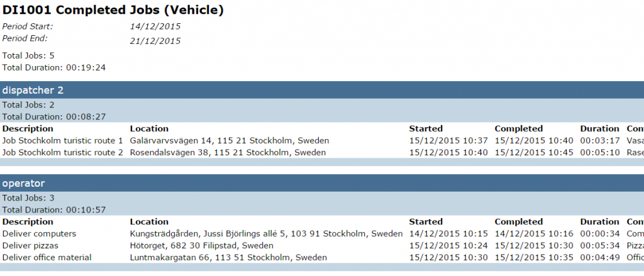
Task: Click the overall Total Duration 00:19:24 text
Action: [x=54, y=67]
